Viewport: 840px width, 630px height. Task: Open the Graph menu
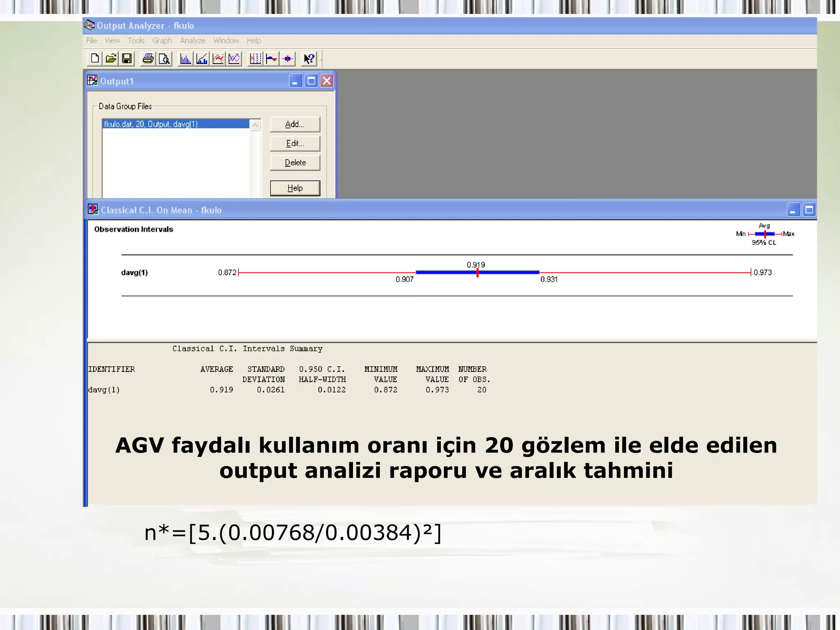pyautogui.click(x=162, y=41)
